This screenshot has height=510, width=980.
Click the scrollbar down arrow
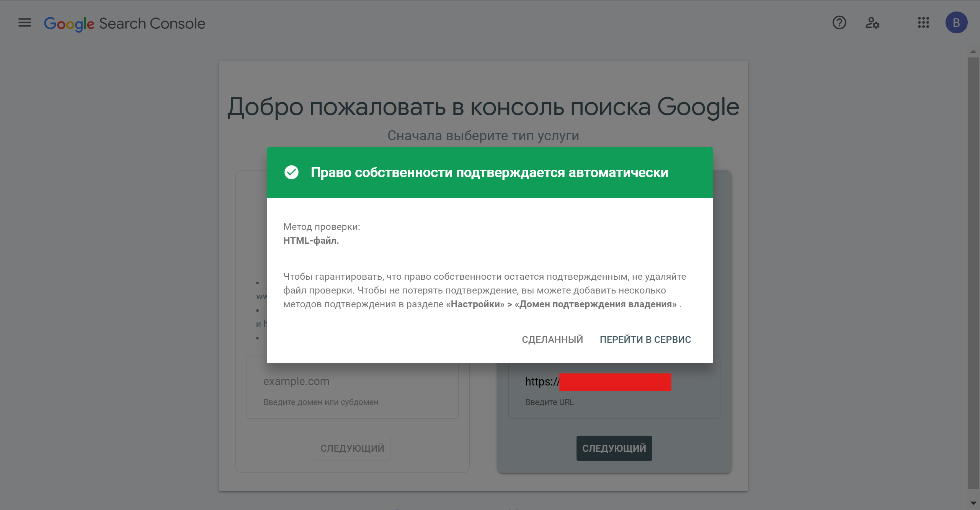[x=973, y=503]
